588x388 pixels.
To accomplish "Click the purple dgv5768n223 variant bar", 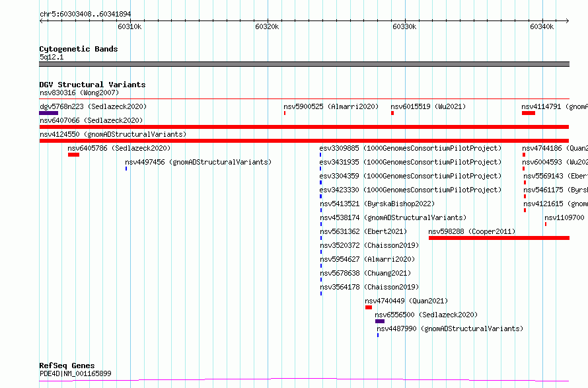I will coord(49,113).
